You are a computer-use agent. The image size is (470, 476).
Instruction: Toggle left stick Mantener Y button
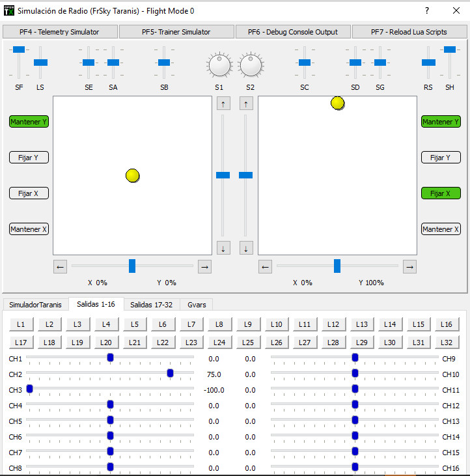[29, 122]
